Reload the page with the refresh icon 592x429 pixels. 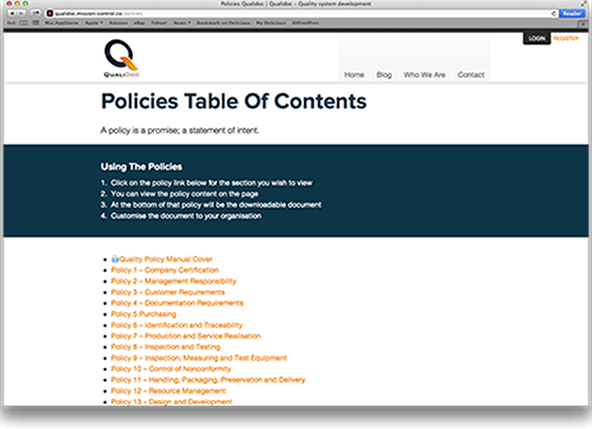click(553, 13)
